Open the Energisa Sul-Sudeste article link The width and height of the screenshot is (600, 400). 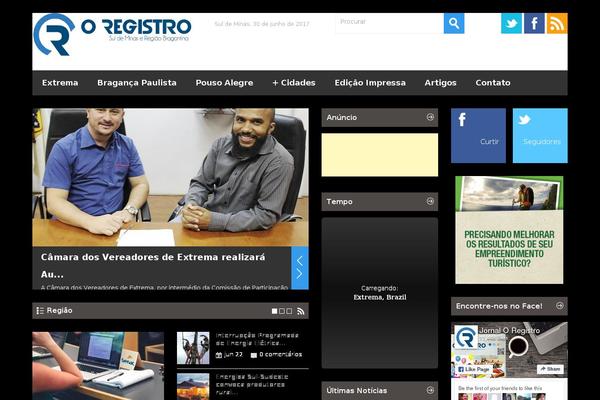(x=252, y=384)
